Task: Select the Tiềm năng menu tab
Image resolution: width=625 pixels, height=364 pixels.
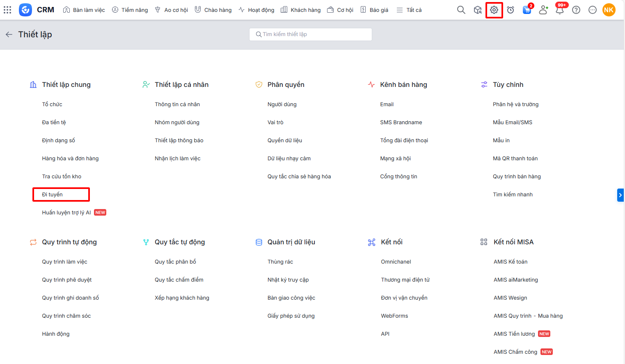Action: click(130, 10)
